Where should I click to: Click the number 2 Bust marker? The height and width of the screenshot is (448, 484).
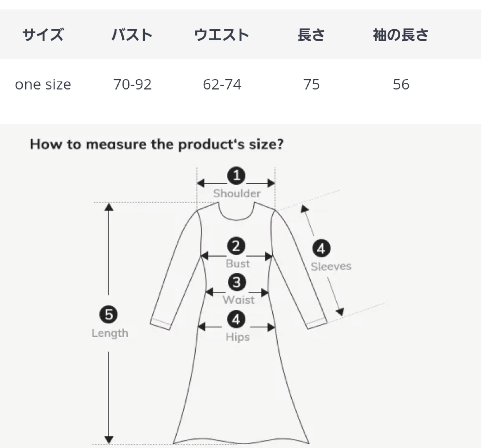236,246
